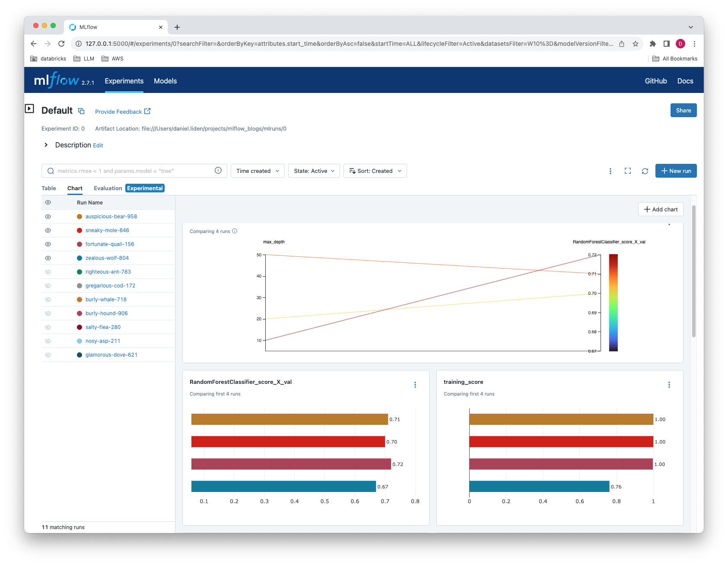Hide the auspicious-bear-958 run
Screen dimensions: 728x565
(x=48, y=216)
